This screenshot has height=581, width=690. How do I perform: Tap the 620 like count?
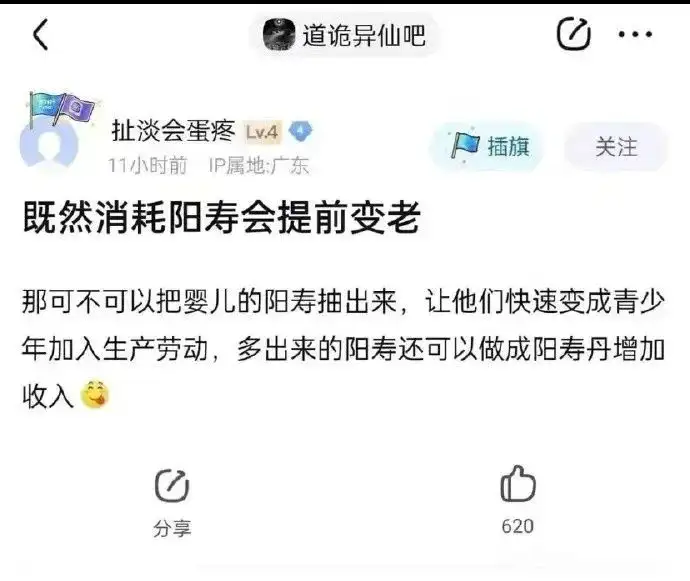[x=518, y=526]
